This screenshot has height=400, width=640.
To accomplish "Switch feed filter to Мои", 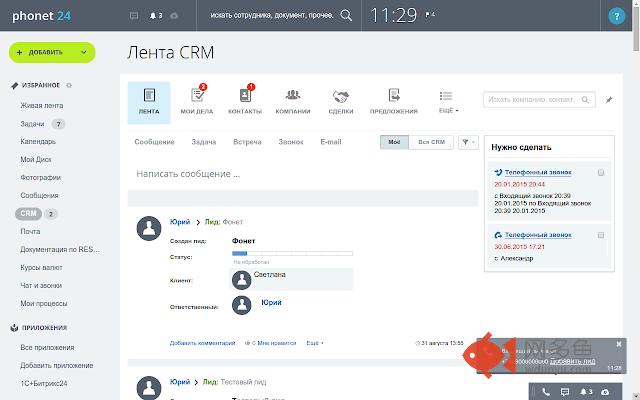I will (x=394, y=142).
